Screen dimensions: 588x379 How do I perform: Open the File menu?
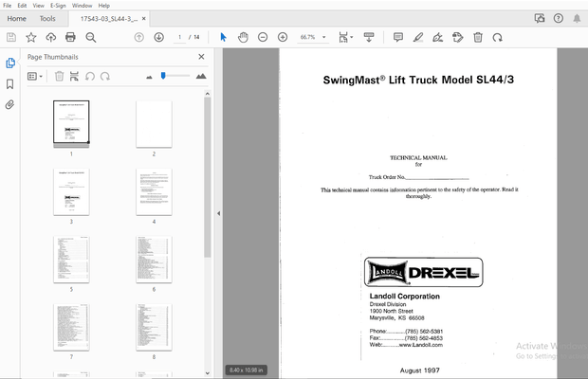(8, 6)
